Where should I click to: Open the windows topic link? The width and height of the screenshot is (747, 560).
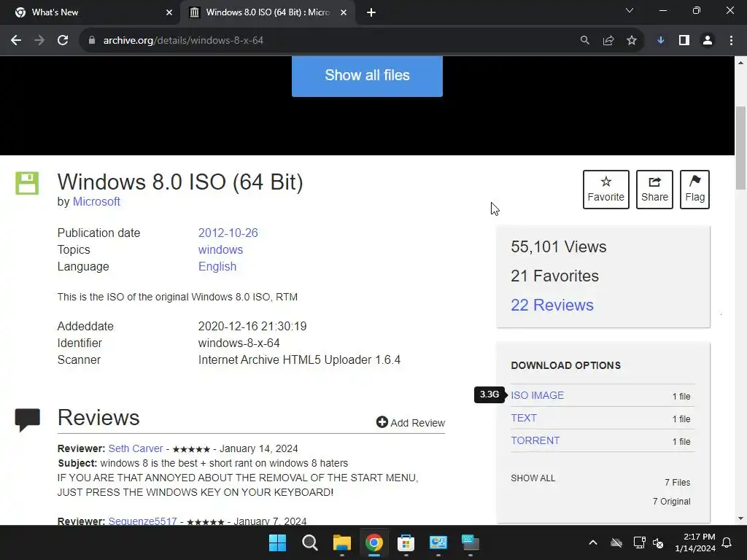coord(220,249)
